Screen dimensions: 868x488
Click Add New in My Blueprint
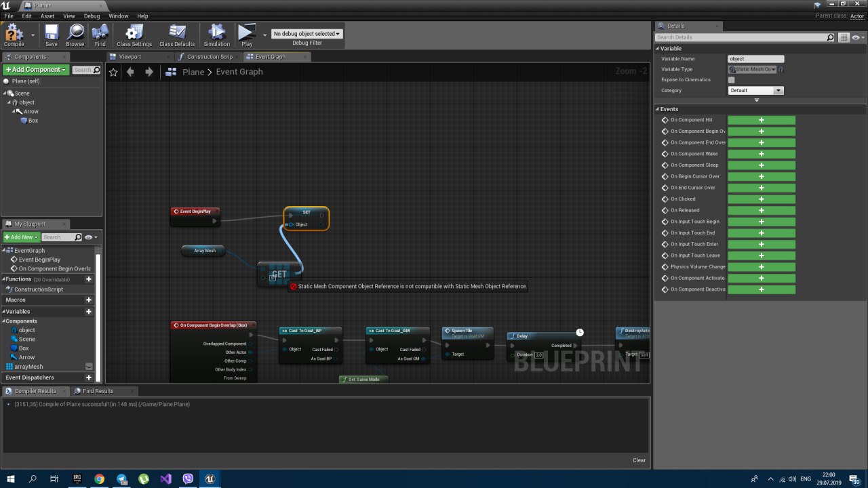click(x=21, y=237)
